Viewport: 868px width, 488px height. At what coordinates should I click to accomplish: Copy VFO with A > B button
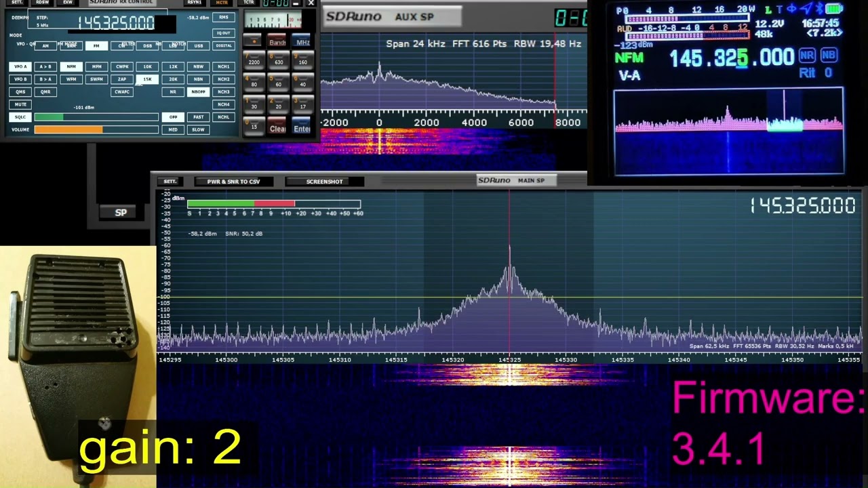coord(45,66)
